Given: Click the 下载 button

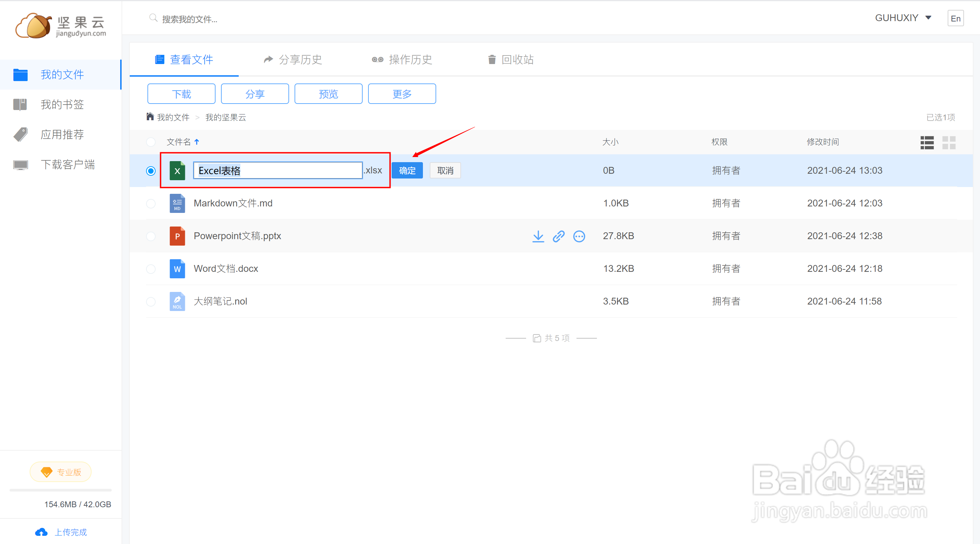Looking at the screenshot, I should pyautogui.click(x=181, y=94).
